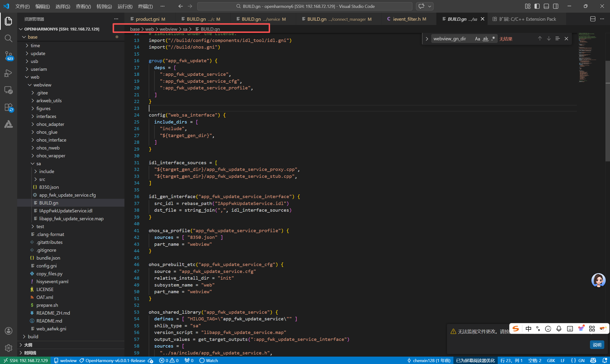The image size is (610, 364).
Task: Open the Search view in activity bar
Action: (8, 38)
